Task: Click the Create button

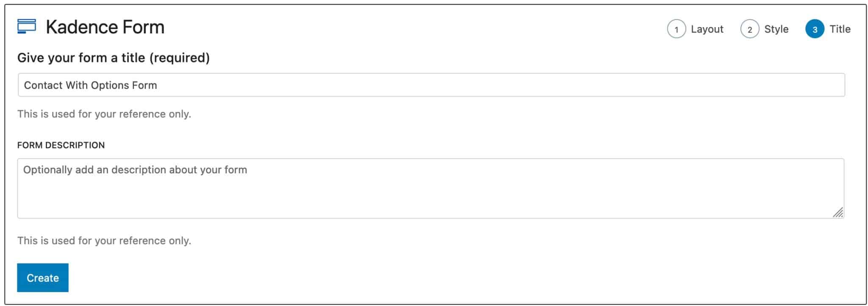Action: tap(43, 278)
